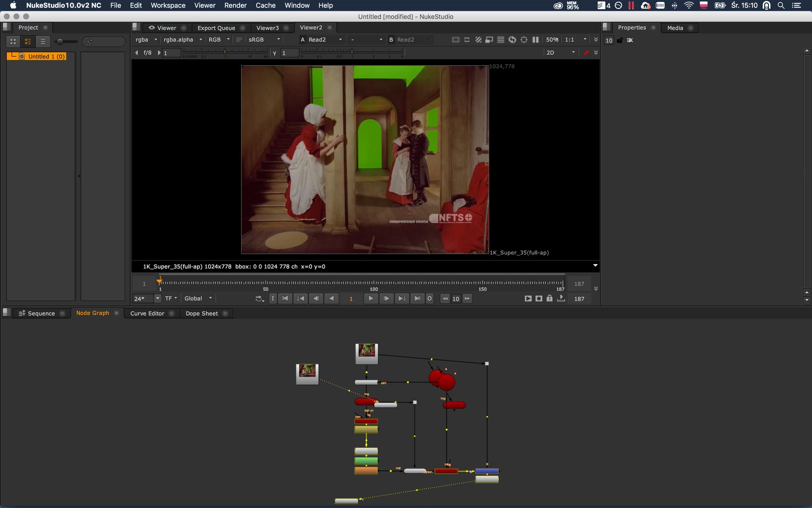Toggle the viewer clipping warning icon
Viewport: 812px width, 508px height.
click(456, 40)
